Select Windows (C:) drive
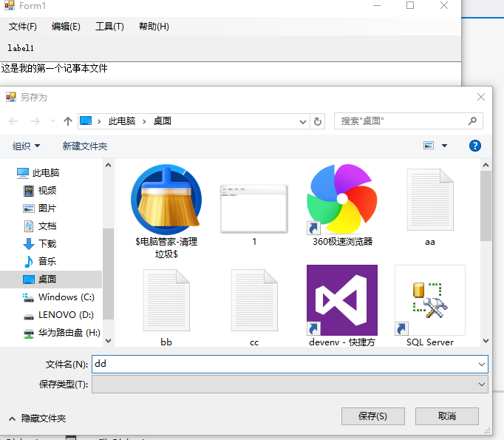This screenshot has width=504, height=440. (58, 297)
